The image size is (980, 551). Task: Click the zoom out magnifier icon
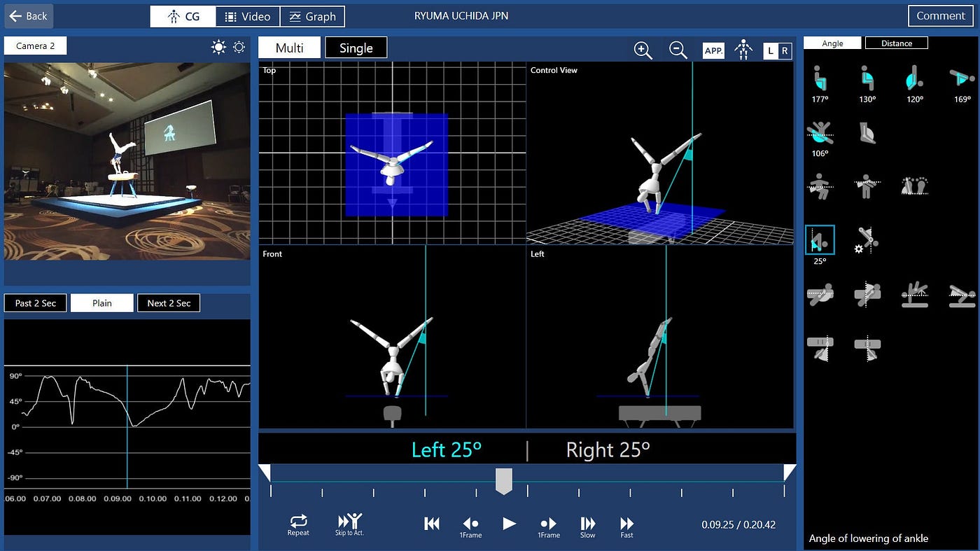pyautogui.click(x=678, y=50)
